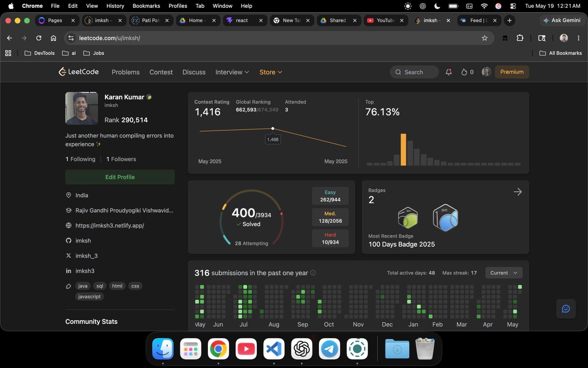The image size is (588, 368).
Task: Open the Current year dropdown
Action: point(504,273)
